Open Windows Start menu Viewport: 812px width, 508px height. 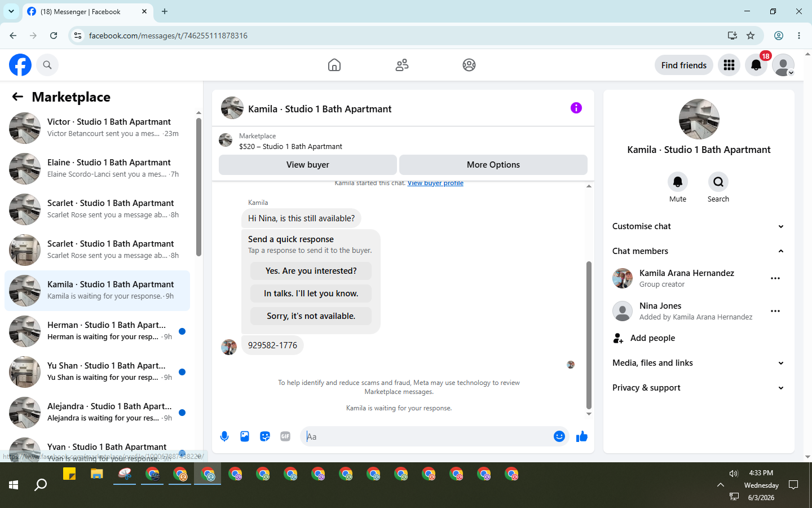click(14, 485)
